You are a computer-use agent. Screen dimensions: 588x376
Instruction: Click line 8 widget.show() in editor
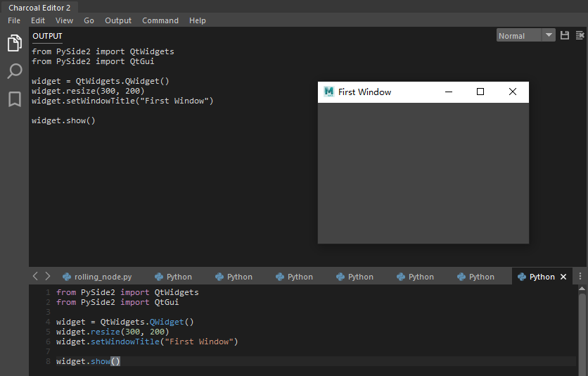point(88,361)
